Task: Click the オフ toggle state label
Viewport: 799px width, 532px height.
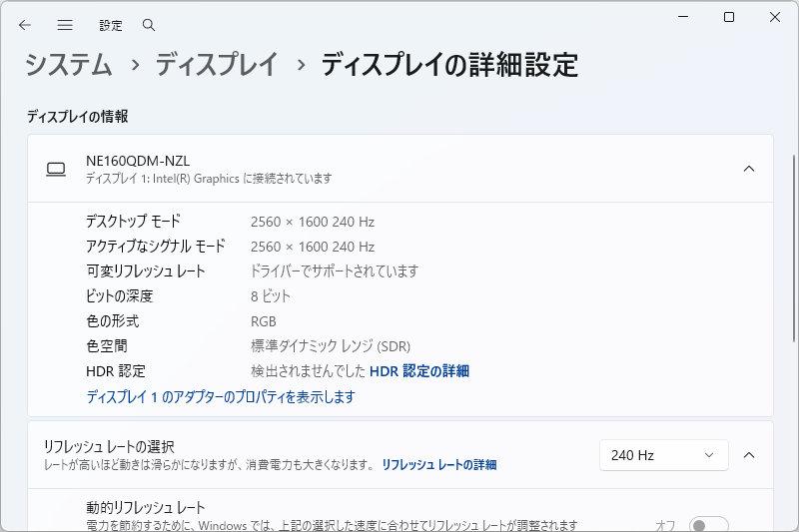Action: click(665, 525)
